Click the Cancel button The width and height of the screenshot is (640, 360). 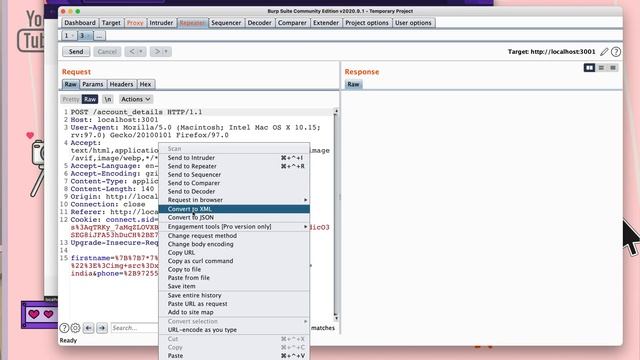point(107,52)
